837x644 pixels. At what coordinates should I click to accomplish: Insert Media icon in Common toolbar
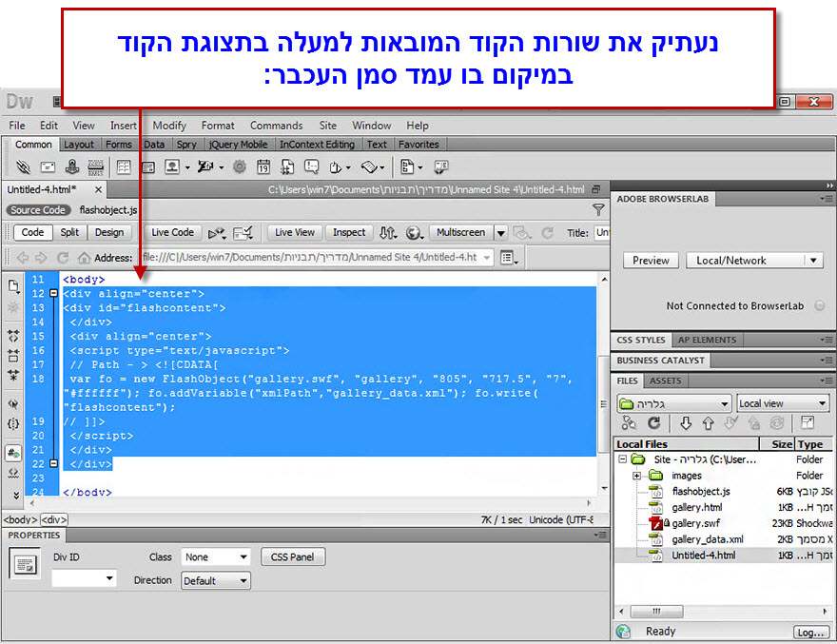click(205, 167)
